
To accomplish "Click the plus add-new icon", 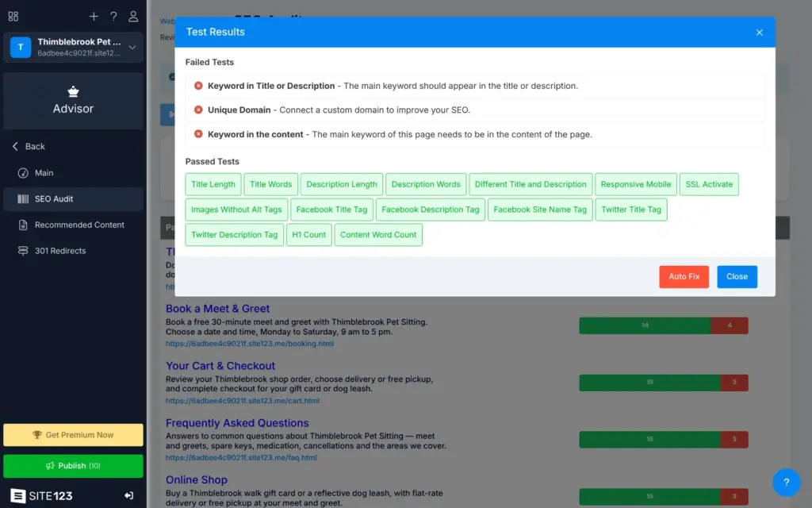I will [x=94, y=17].
